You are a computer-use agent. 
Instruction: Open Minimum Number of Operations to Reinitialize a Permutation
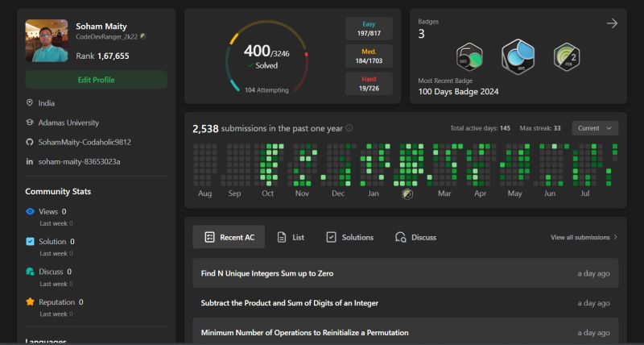coord(406,332)
